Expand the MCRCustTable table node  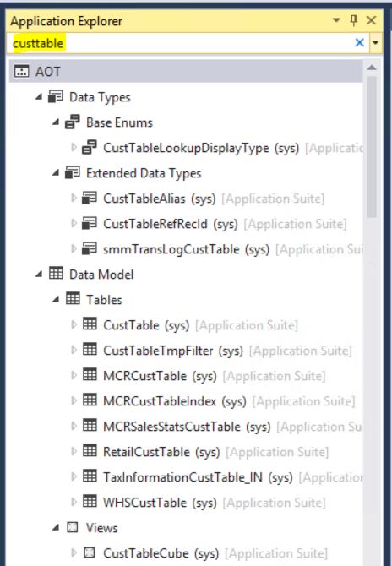74,375
